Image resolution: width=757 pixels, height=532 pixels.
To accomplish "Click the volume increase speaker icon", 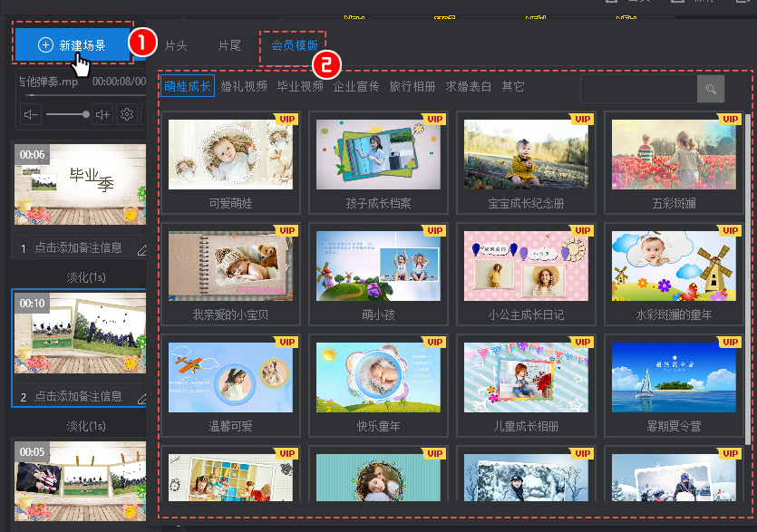I will pos(102,114).
